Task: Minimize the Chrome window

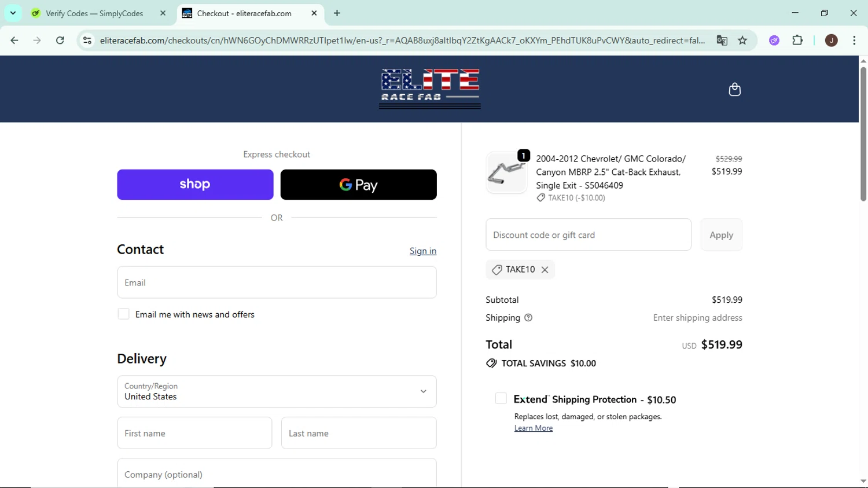Action: 795,13
